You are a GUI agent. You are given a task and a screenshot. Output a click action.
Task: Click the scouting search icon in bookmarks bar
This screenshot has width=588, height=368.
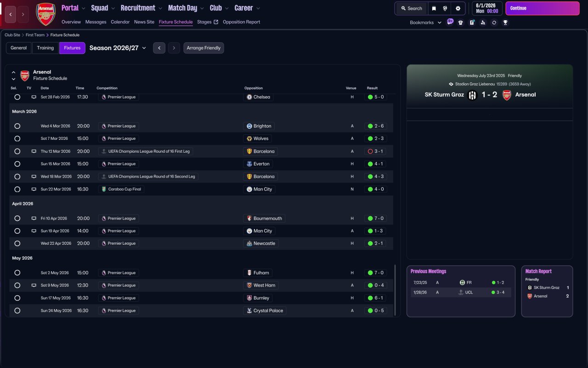click(x=483, y=23)
